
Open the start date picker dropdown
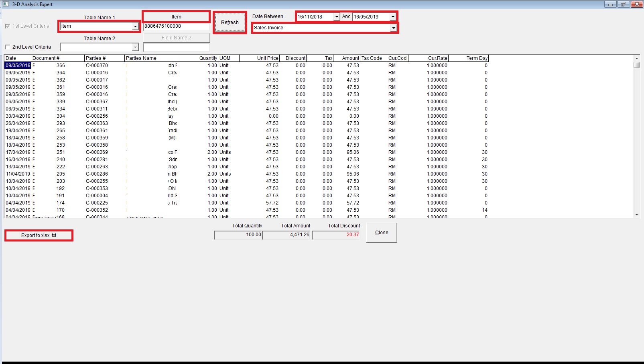(336, 17)
